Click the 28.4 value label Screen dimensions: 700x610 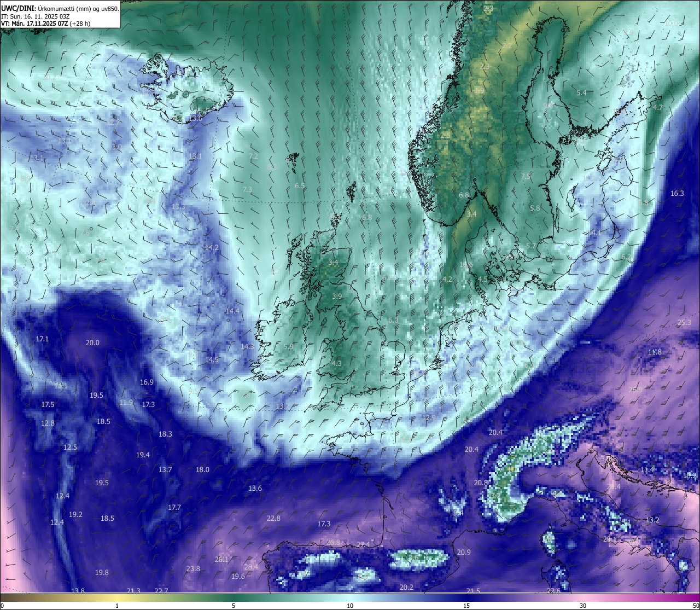(x=250, y=567)
